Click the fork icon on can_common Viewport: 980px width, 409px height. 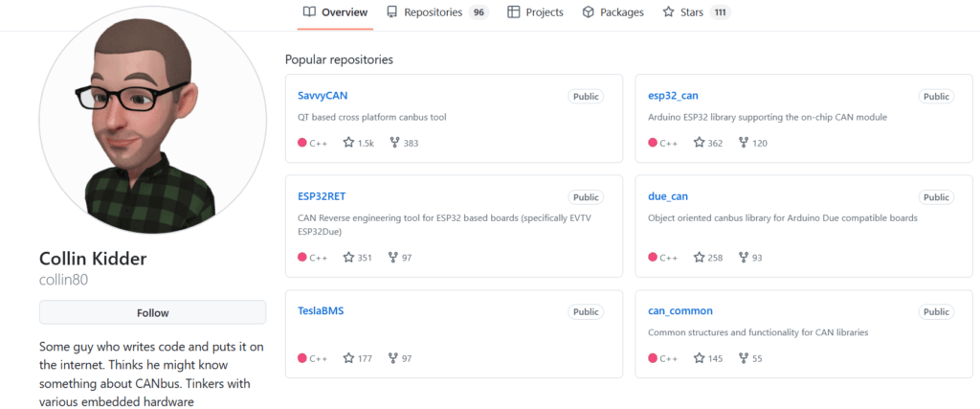(x=743, y=358)
